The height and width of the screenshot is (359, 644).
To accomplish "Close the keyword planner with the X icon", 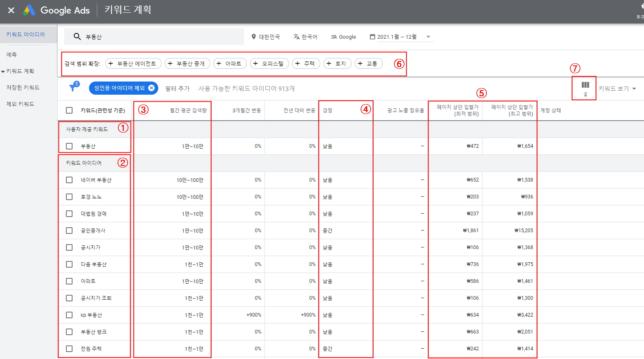I will click(x=11, y=10).
